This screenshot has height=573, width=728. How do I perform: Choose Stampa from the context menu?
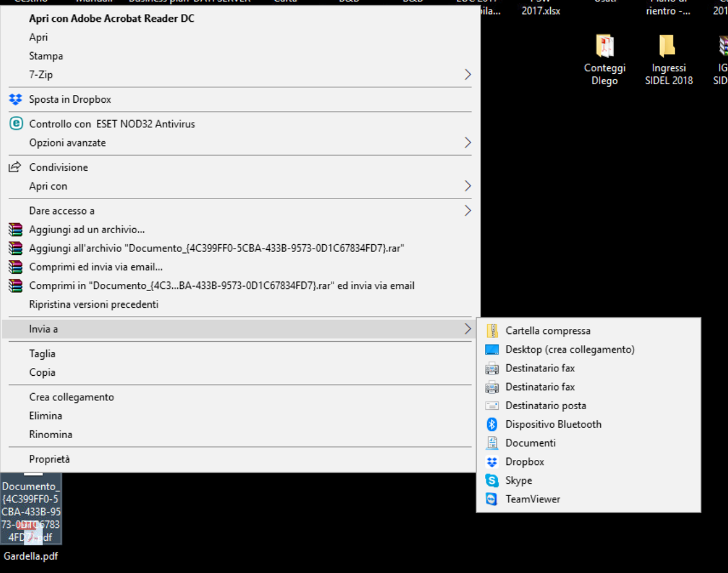pos(240,56)
